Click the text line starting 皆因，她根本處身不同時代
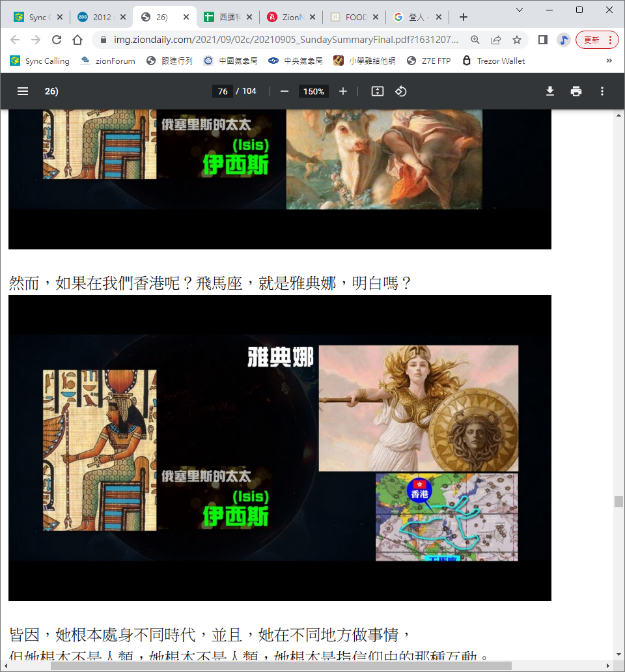The height and width of the screenshot is (672, 625). coord(210,635)
